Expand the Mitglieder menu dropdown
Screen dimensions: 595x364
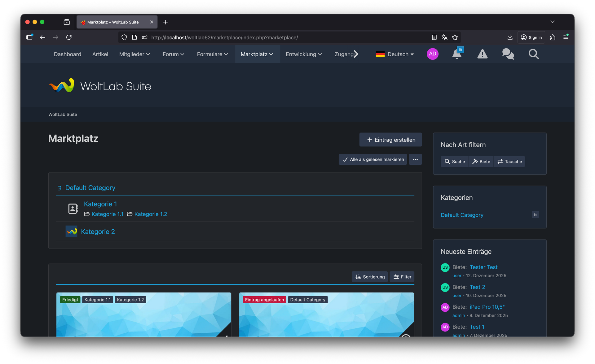point(134,54)
